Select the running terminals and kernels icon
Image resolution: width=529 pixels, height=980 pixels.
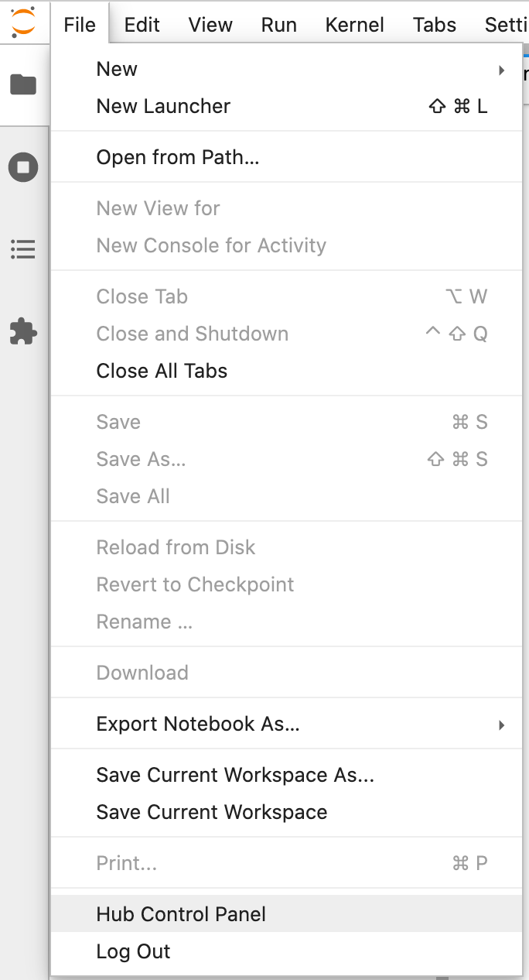[23, 166]
